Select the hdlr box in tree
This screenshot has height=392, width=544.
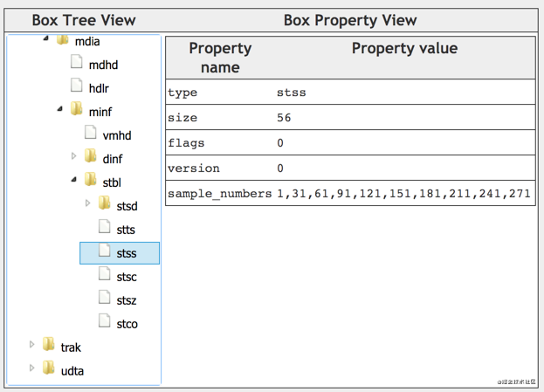point(99,88)
